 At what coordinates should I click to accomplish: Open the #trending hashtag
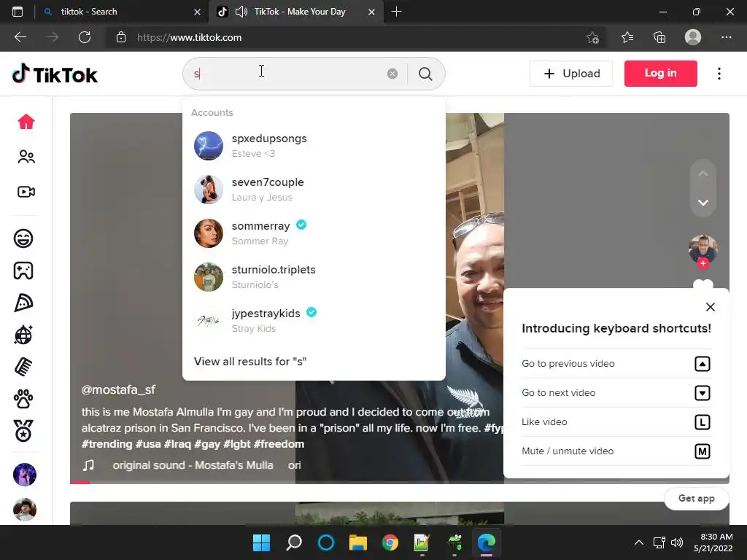click(107, 444)
